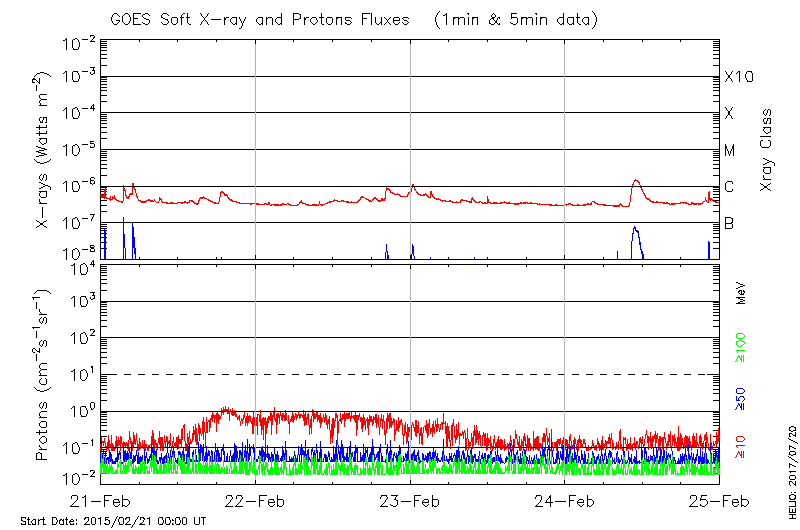800x530 pixels.
Task: Select the B class label on right axis
Action: click(729, 223)
